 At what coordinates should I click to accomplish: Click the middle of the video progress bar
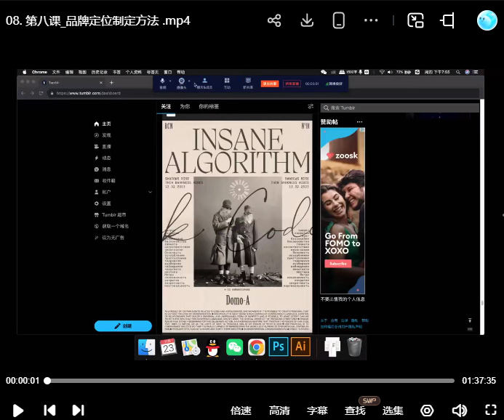click(x=252, y=381)
